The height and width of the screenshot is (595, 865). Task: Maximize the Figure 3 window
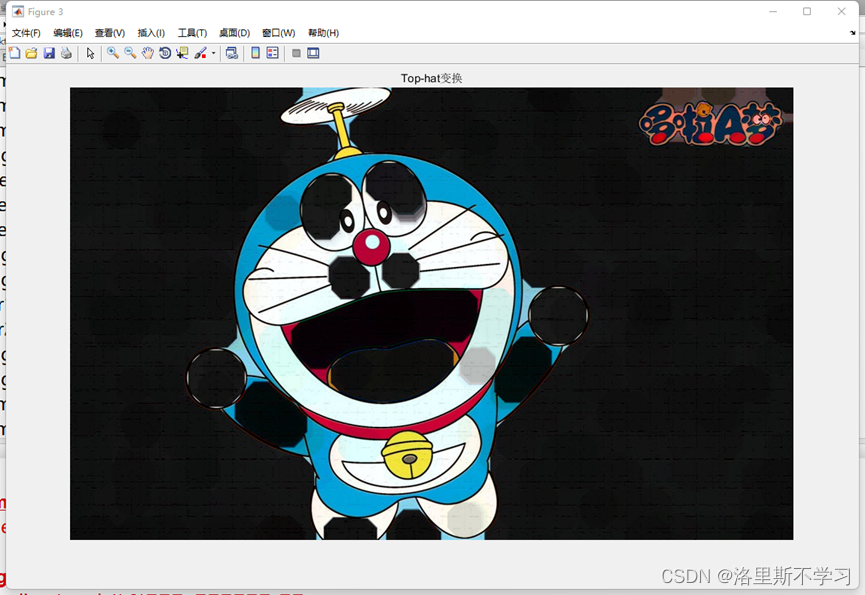[x=807, y=12]
